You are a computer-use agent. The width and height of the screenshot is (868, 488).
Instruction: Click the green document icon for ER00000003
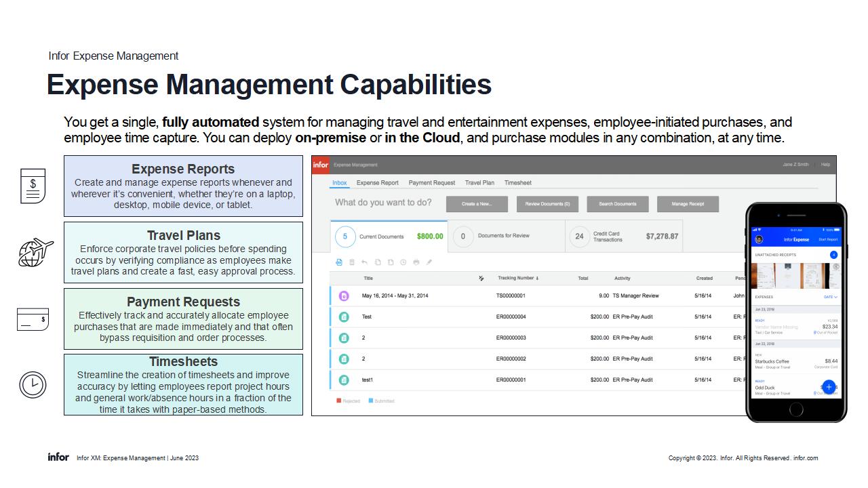tap(344, 338)
